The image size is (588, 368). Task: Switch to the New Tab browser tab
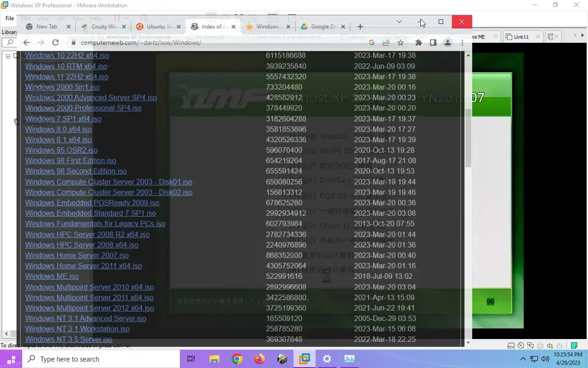[x=46, y=27]
